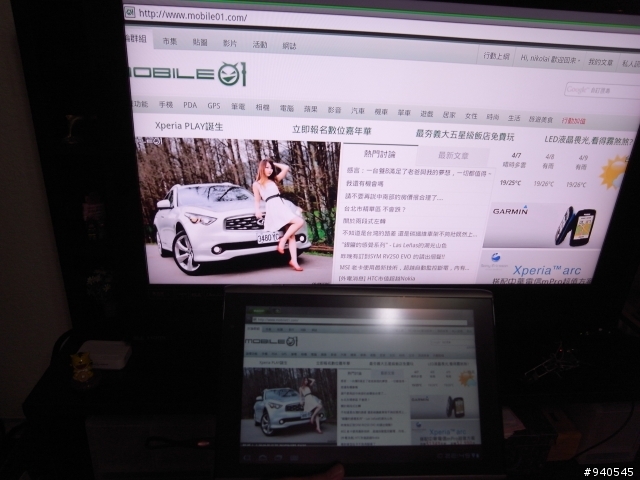Open the 機車 category

pyautogui.click(x=381, y=112)
